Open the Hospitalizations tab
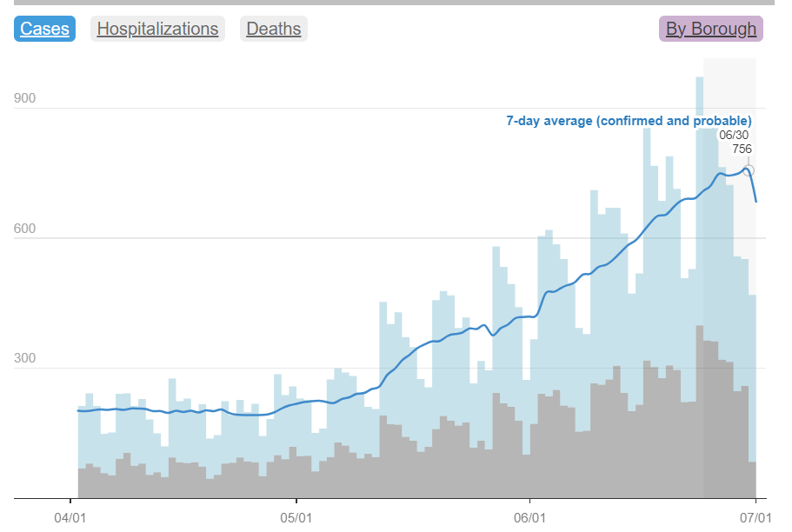This screenshot has height=532, width=792. (157, 29)
